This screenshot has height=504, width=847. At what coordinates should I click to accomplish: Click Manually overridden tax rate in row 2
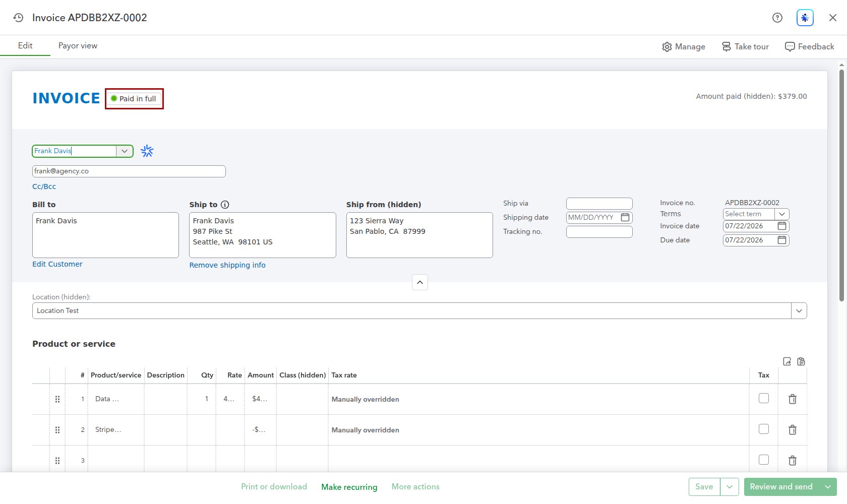[x=366, y=430]
